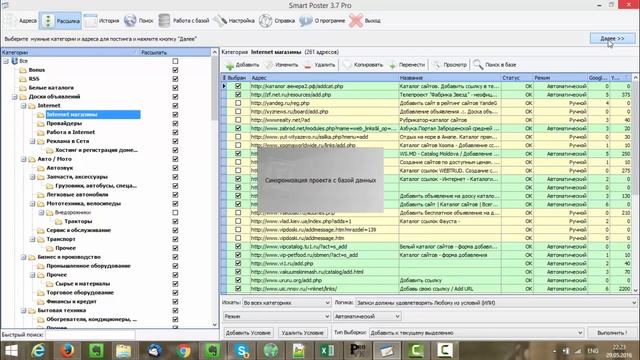Open История from the main toolbar

(x=102, y=20)
